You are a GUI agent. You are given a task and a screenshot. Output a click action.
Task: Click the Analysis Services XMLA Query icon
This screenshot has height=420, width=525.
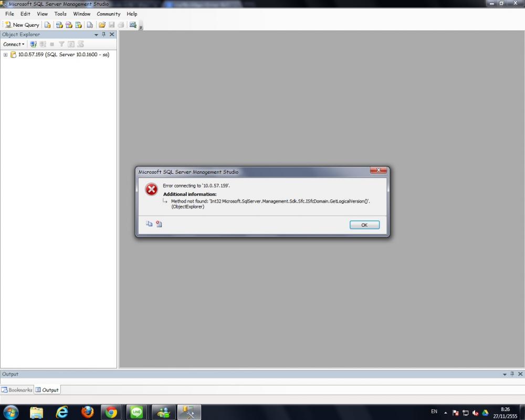coord(79,25)
